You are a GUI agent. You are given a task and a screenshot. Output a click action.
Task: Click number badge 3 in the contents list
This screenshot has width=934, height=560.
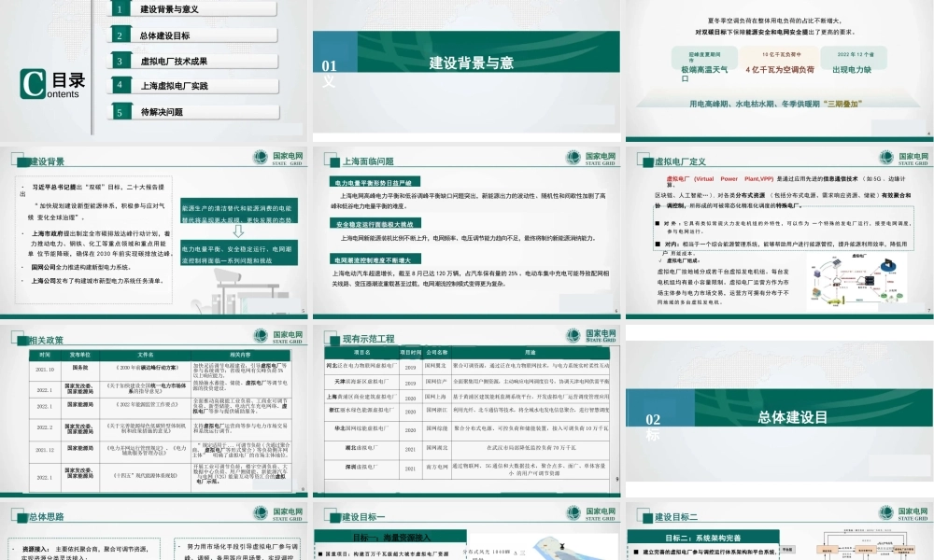coord(120,62)
